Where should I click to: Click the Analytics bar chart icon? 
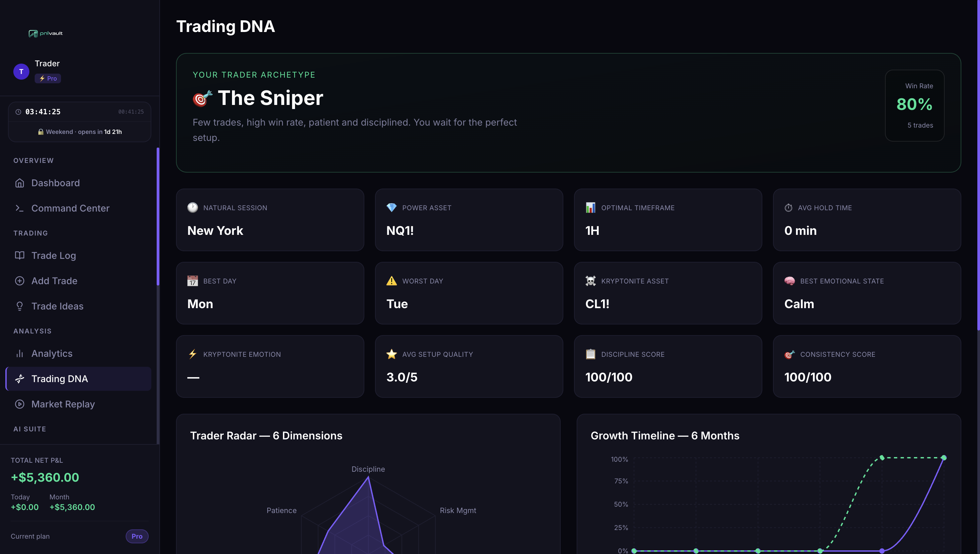[x=19, y=353]
